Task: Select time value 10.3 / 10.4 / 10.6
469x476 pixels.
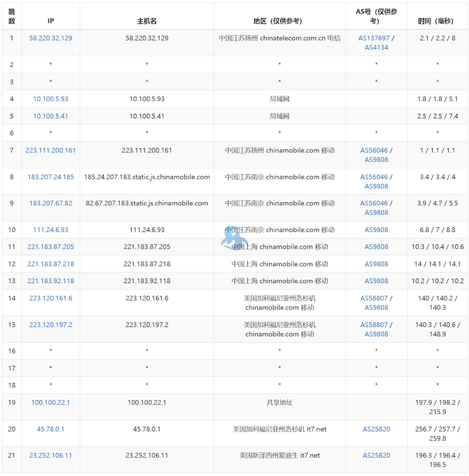Action: point(437,247)
